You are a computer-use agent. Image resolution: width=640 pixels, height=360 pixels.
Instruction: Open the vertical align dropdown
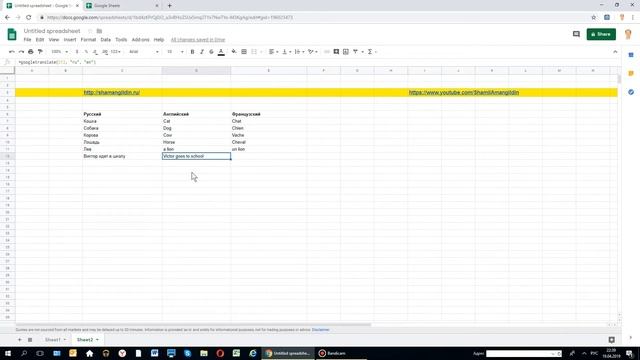[x=286, y=52]
